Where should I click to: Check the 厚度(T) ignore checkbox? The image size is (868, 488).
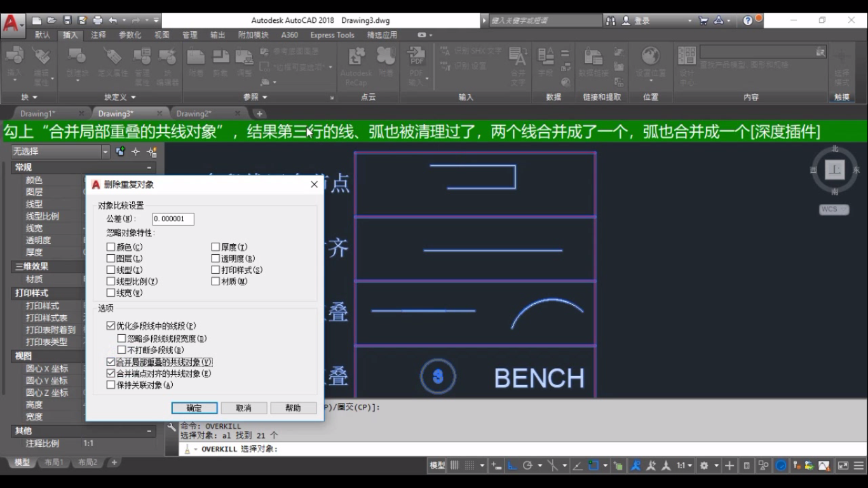click(215, 247)
